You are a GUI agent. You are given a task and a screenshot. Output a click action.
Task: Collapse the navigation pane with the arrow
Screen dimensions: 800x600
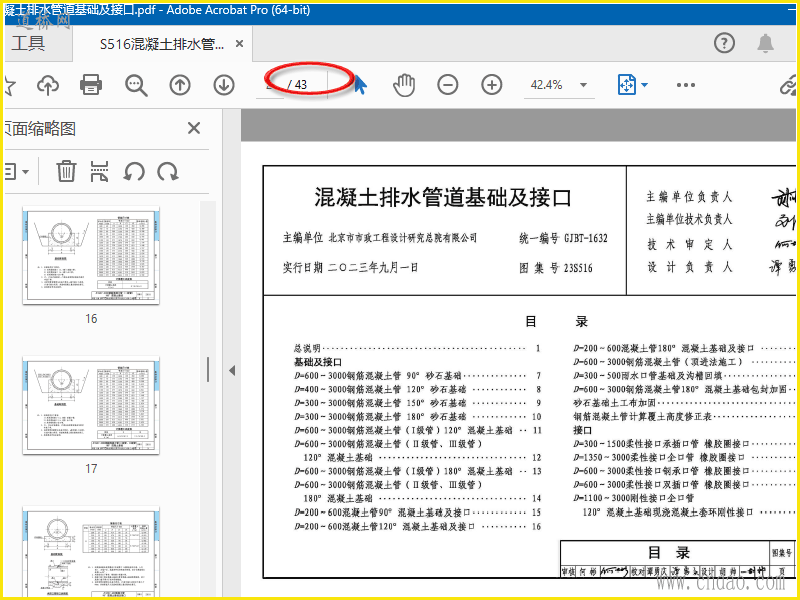232,370
